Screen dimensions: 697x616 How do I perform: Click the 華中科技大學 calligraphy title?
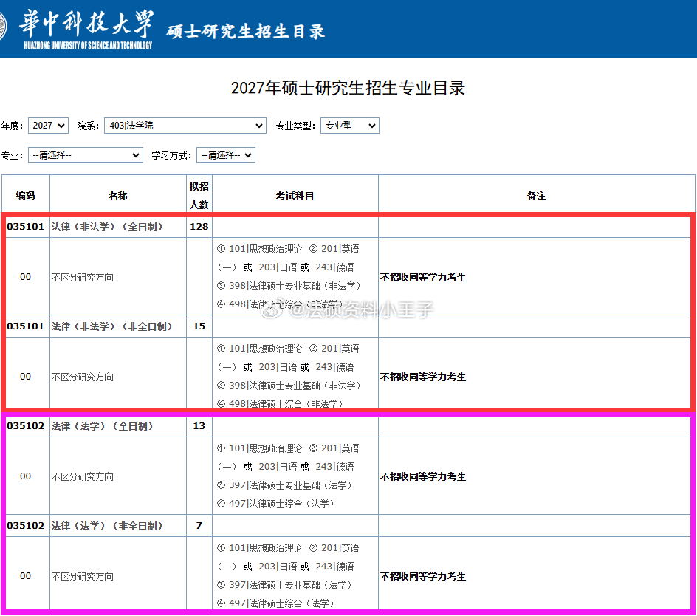click(86, 23)
